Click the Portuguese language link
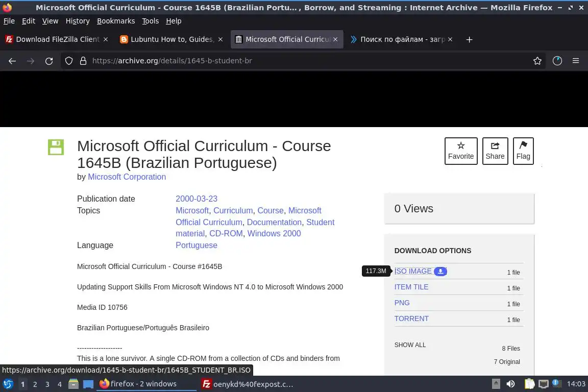The width and height of the screenshot is (588, 392). pos(197,246)
